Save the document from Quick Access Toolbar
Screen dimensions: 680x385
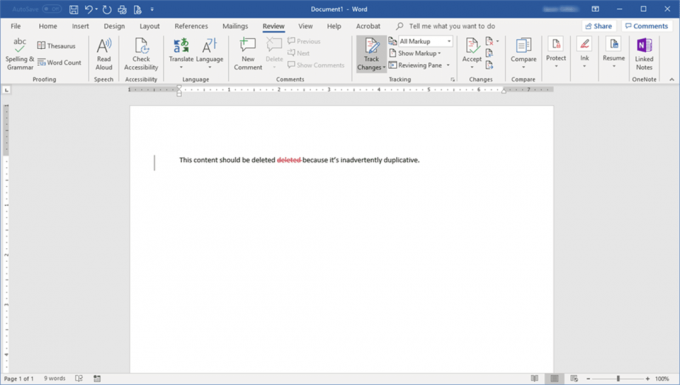tap(74, 9)
